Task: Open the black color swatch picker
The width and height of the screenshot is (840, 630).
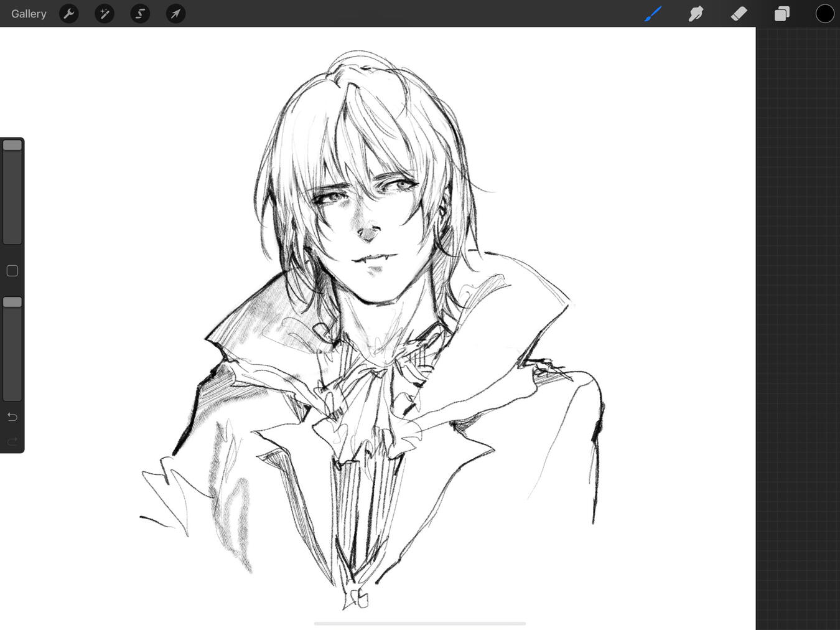Action: click(x=824, y=14)
